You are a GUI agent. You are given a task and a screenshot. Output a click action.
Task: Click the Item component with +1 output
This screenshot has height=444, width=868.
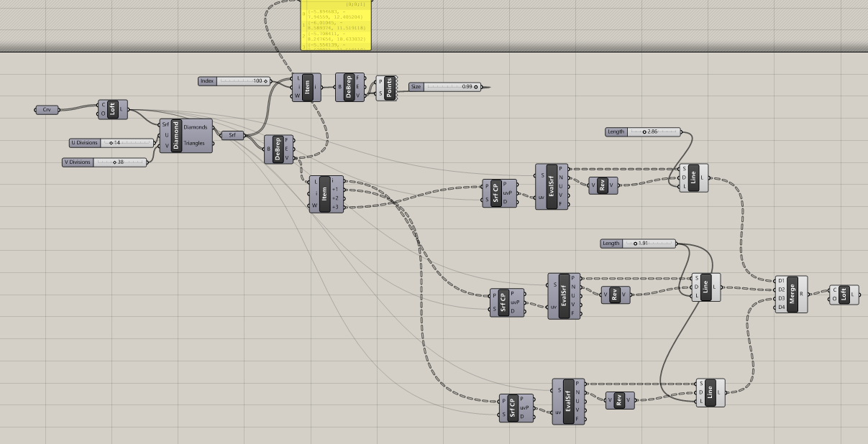[324, 194]
